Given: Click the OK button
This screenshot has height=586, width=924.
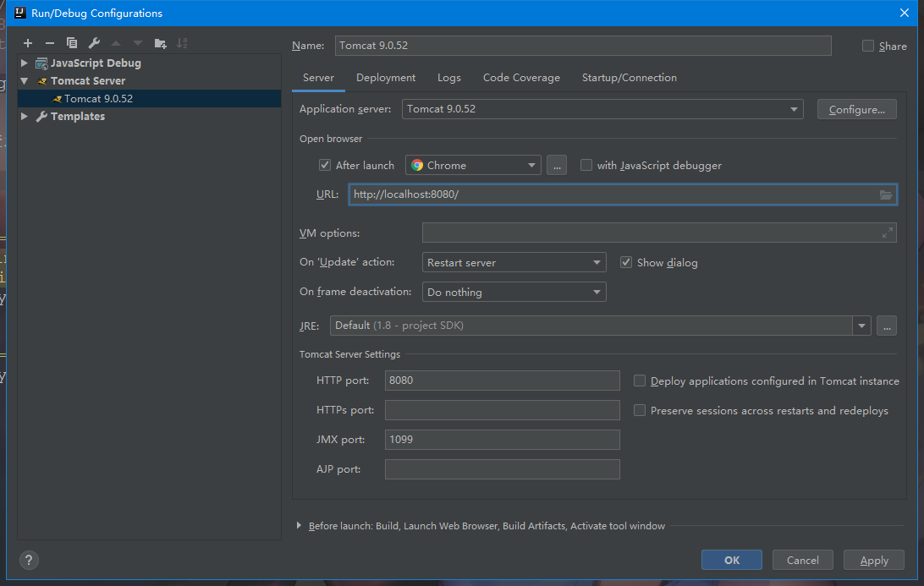Looking at the screenshot, I should pos(731,560).
